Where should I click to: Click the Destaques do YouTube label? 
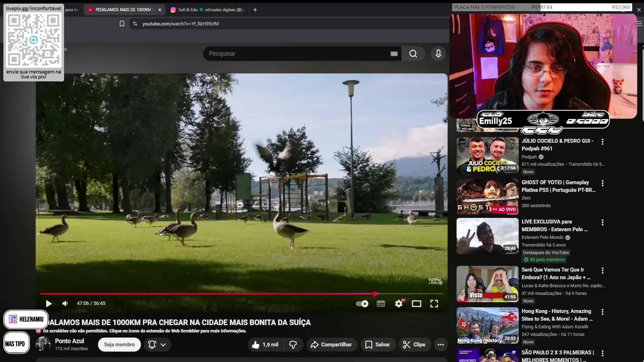pyautogui.click(x=546, y=252)
